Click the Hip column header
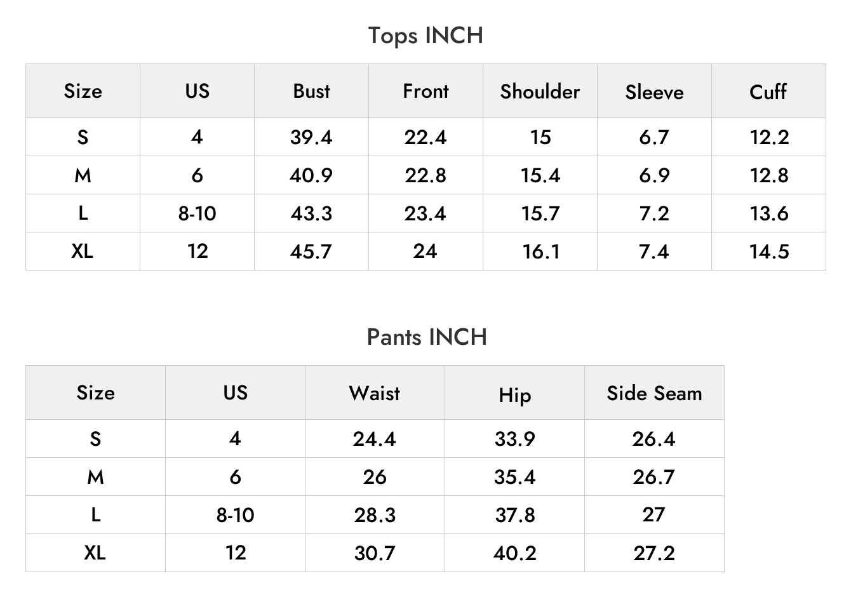Screen dimensions: 851x616 click(514, 392)
